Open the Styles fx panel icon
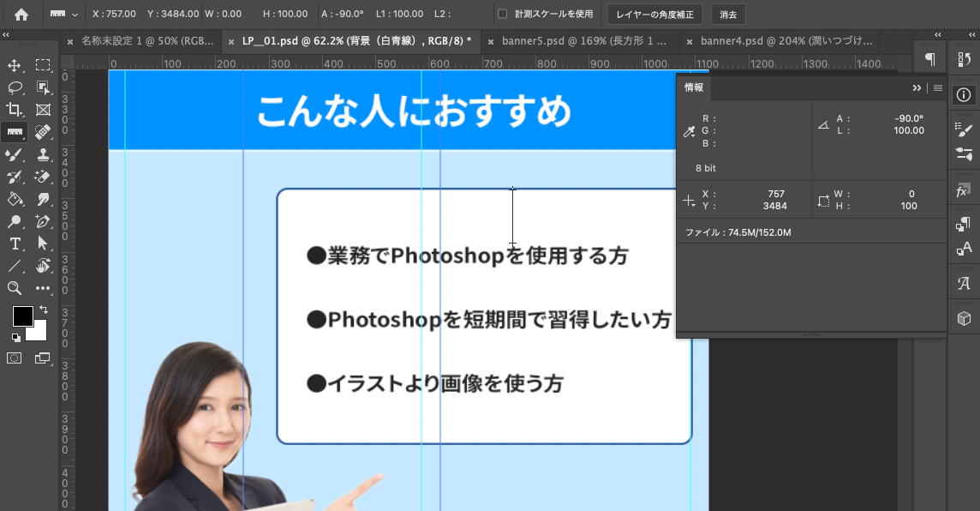 pyautogui.click(x=963, y=190)
